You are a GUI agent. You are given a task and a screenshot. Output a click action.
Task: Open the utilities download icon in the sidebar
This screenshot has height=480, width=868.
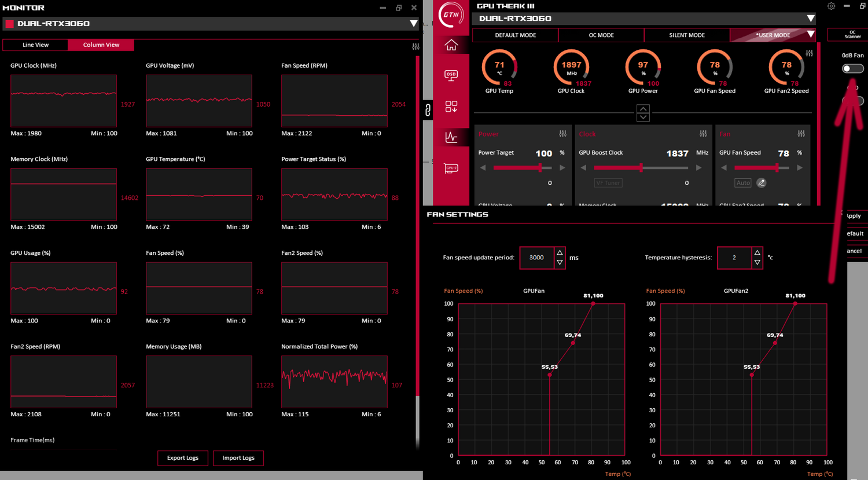pyautogui.click(x=451, y=107)
